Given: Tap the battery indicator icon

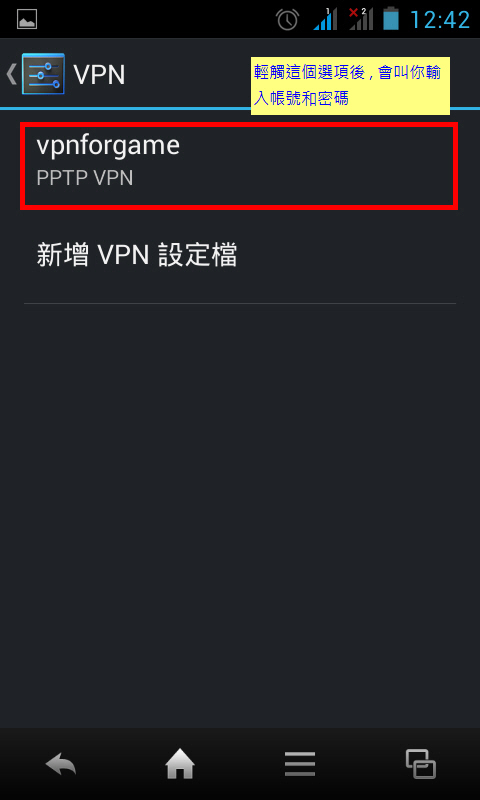Looking at the screenshot, I should coord(391,18).
